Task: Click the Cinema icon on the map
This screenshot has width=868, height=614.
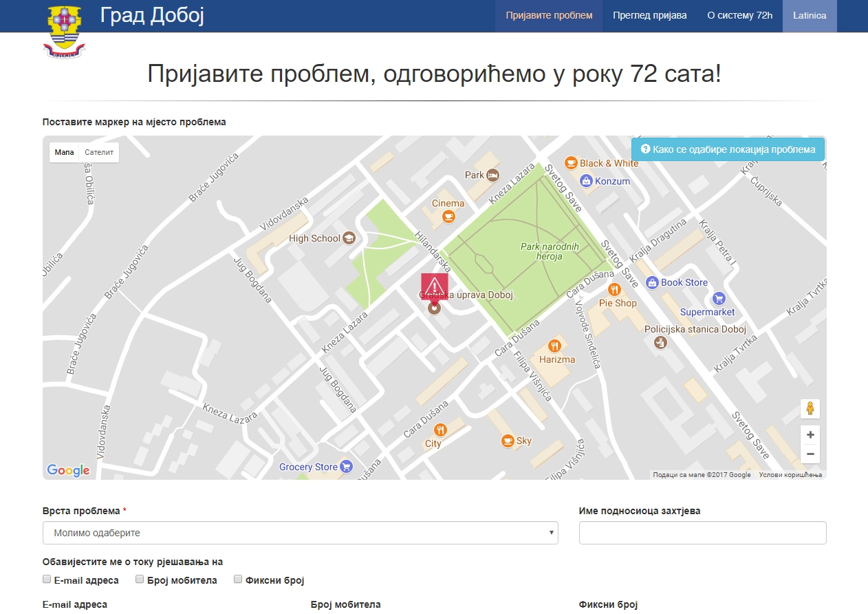Action: [448, 215]
